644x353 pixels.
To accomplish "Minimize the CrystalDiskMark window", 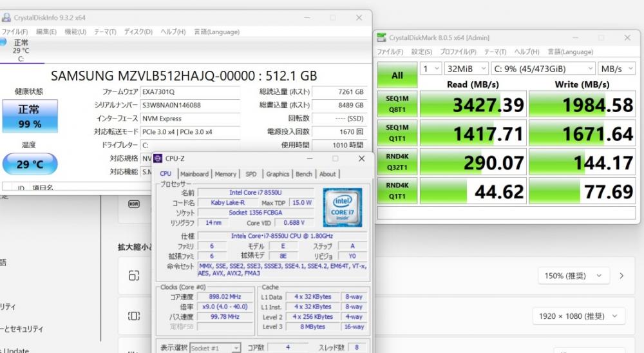I will pos(575,37).
